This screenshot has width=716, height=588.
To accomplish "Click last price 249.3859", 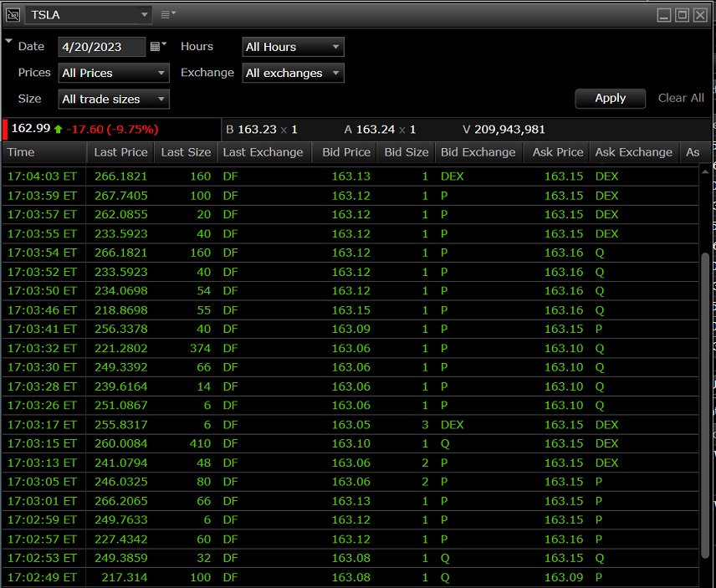I will (121, 558).
